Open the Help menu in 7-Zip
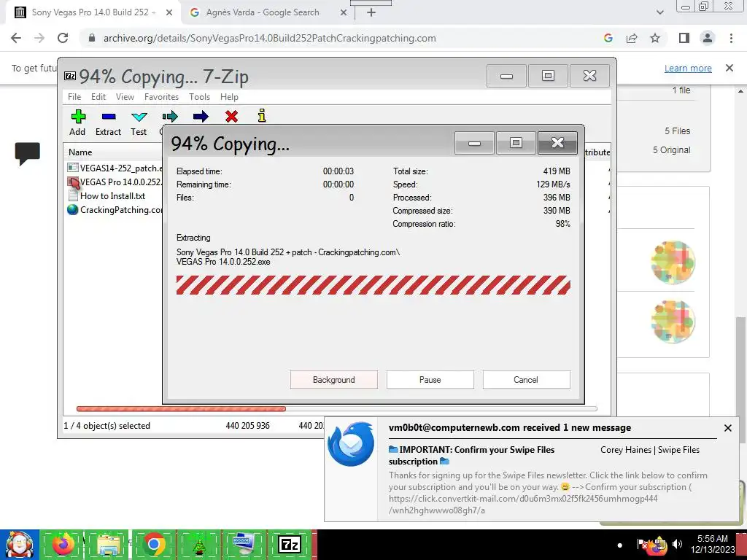The image size is (747, 560). pos(229,97)
